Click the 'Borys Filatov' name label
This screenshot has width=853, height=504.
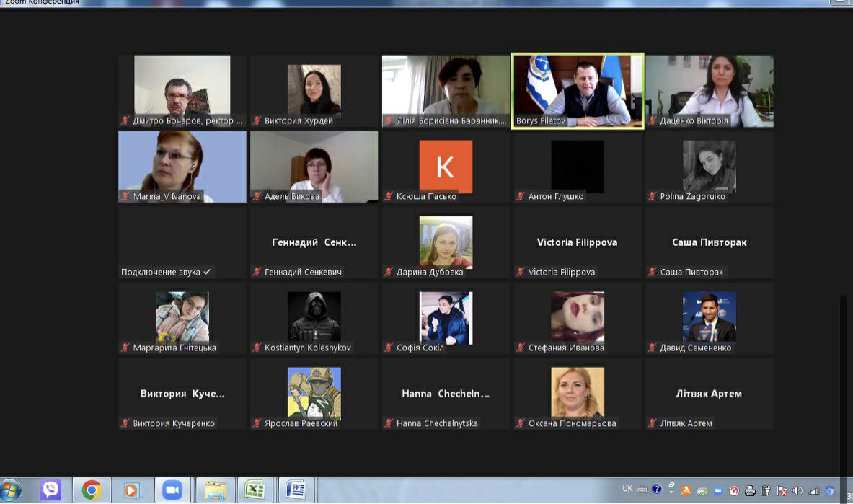[x=541, y=121]
